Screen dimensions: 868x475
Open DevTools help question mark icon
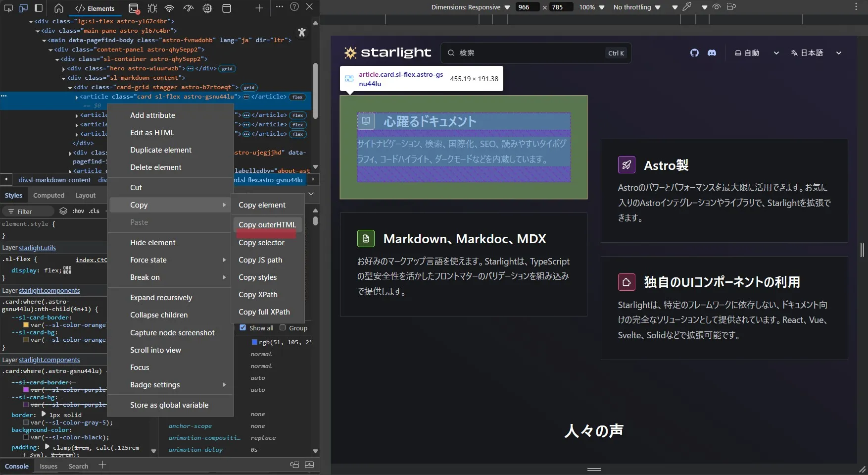[x=294, y=6]
